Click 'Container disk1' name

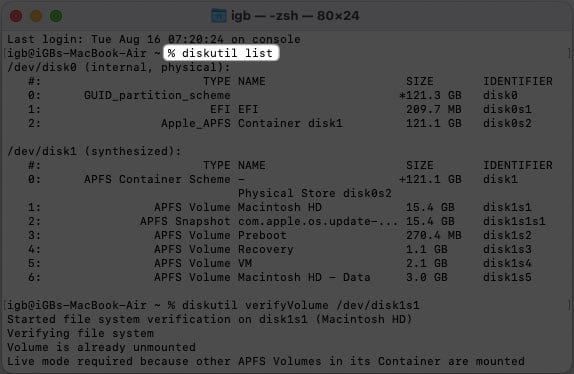click(290, 123)
